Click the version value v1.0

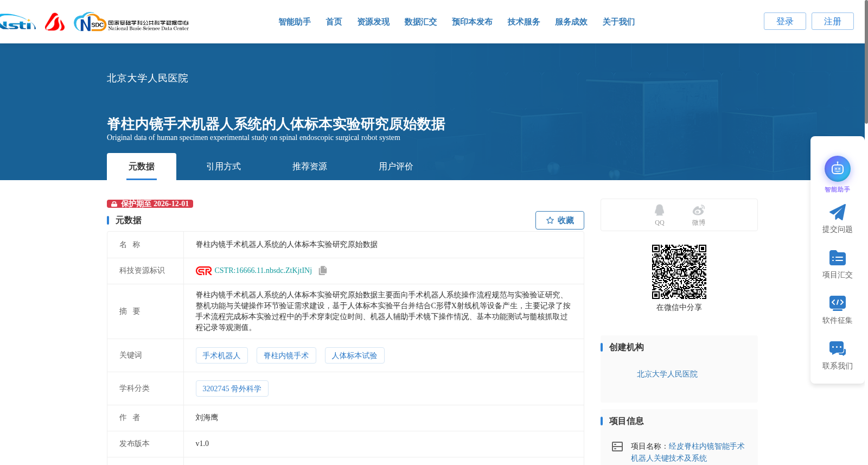click(x=202, y=443)
